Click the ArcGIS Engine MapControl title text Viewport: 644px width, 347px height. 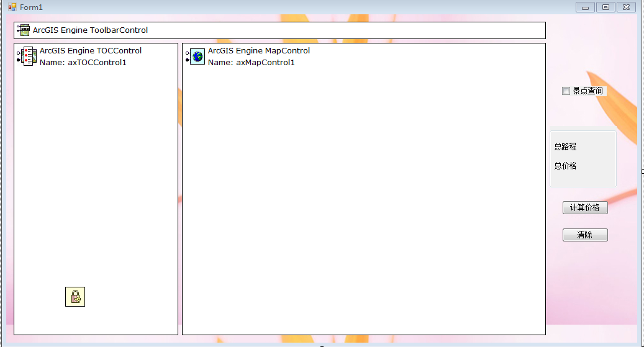[258, 51]
